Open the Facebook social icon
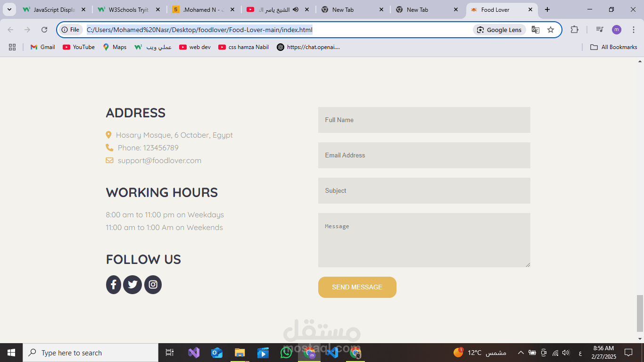This screenshot has width=644, height=362. click(x=114, y=285)
